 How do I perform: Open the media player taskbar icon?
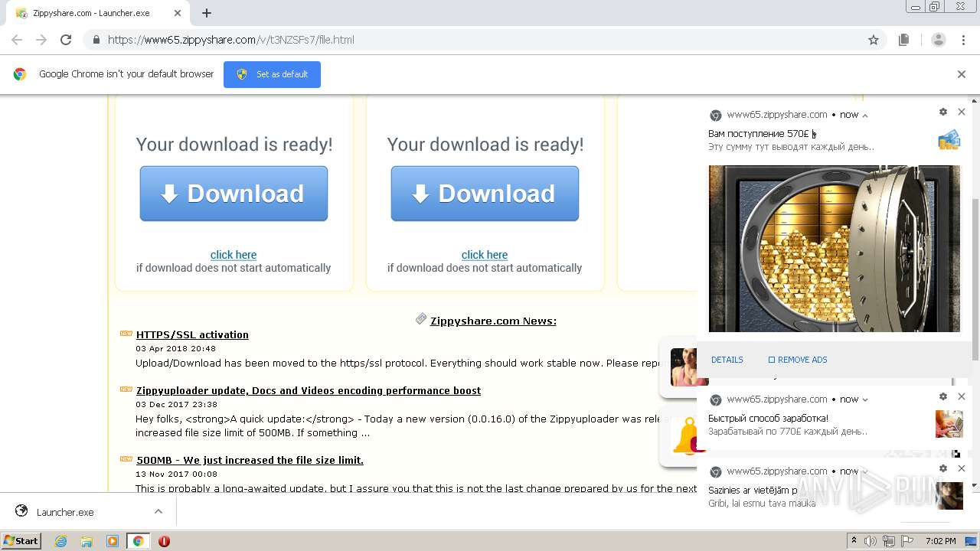pyautogui.click(x=113, y=541)
